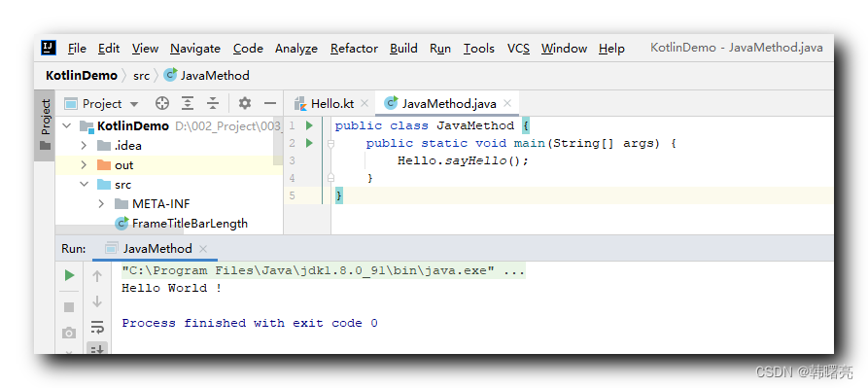This screenshot has width=868, height=388.
Task: Click KotlinDemo in the breadcrumb bar
Action: pyautogui.click(x=82, y=75)
